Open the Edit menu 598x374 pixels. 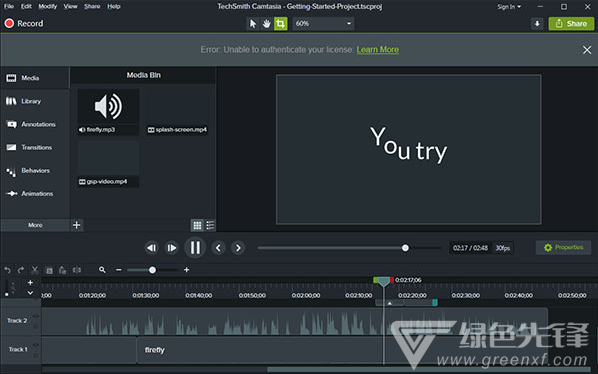pos(26,6)
